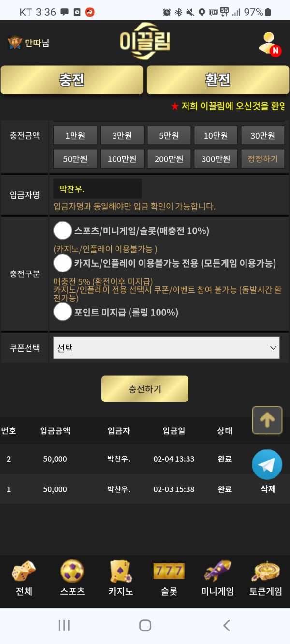The width and height of the screenshot is (290, 644).
Task: Switch to the 환전 tab
Action: point(217,80)
